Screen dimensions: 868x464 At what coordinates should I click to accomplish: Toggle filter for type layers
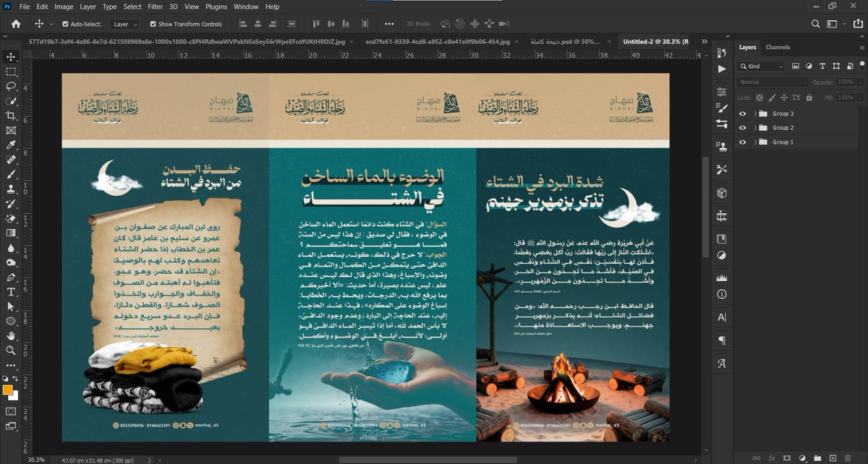click(822, 66)
